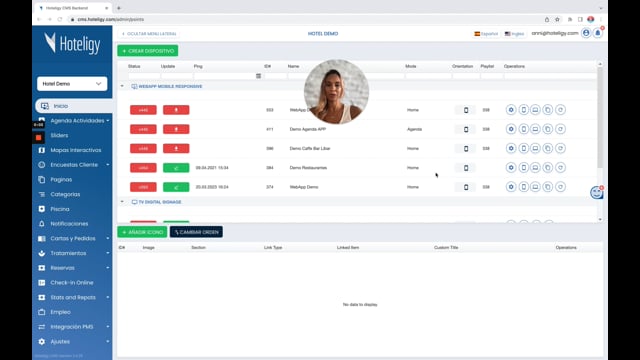Viewport: 640px width, 360px height.
Task: Open Categorias in sidebar
Action: 65,194
